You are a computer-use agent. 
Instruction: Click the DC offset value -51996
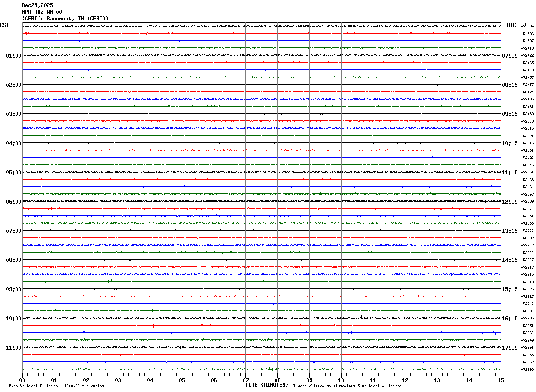pyautogui.click(x=527, y=34)
